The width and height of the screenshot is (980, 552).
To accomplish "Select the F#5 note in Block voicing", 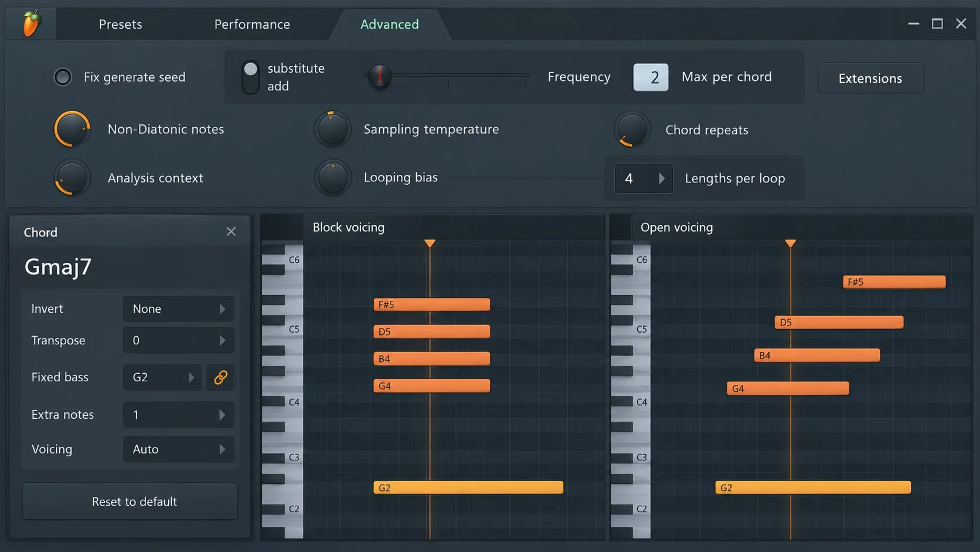I will [x=432, y=304].
